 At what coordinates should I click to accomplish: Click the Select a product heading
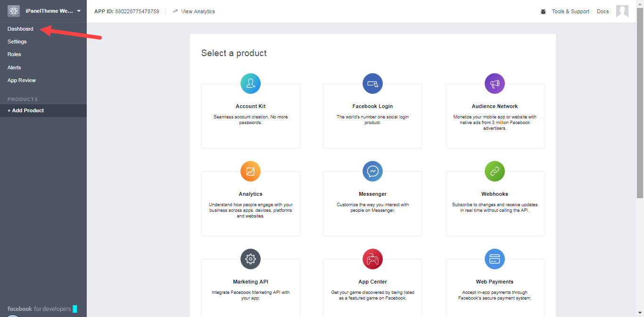coord(234,53)
